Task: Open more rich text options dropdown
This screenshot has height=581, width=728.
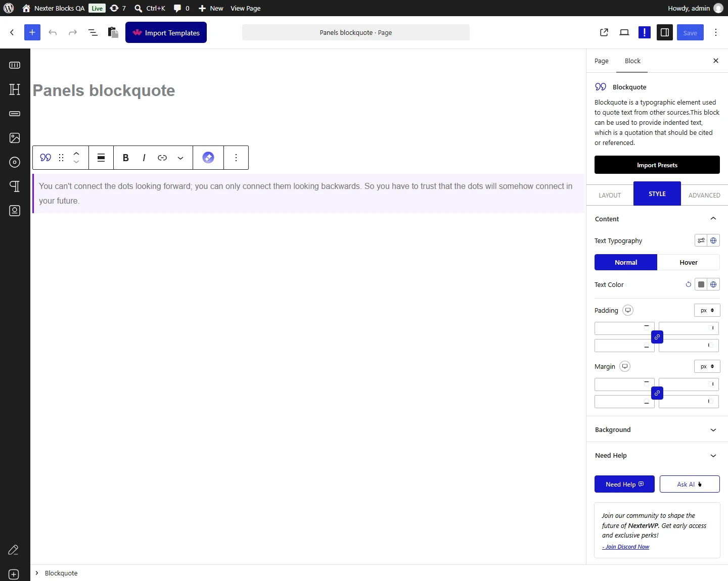Action: pyautogui.click(x=180, y=158)
